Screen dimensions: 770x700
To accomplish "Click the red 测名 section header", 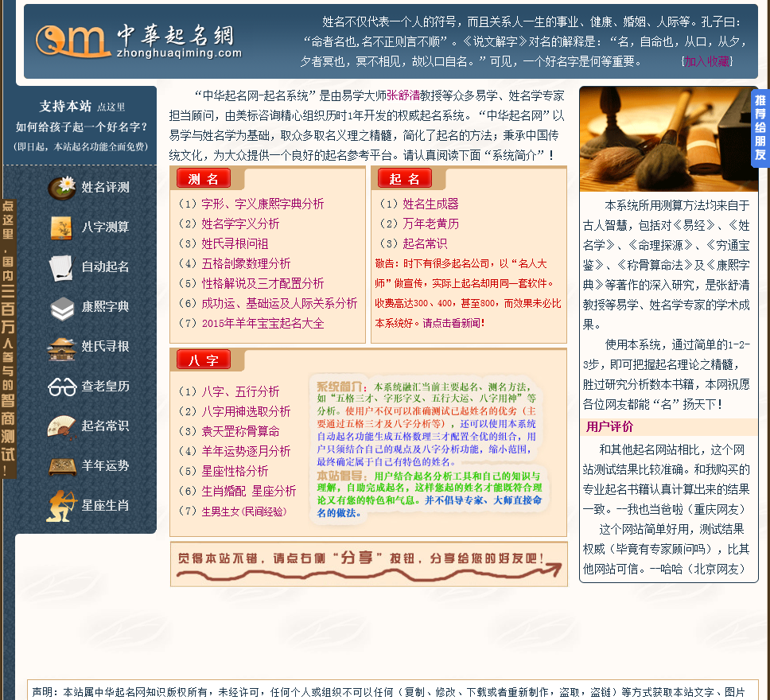I will (204, 179).
